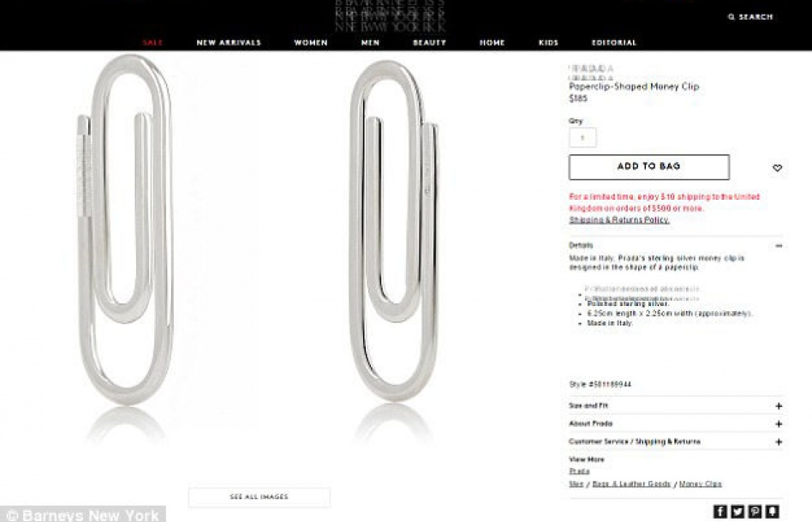The height and width of the screenshot is (522, 812).
Task: Open the Barneys New York logo
Action: click(x=390, y=15)
